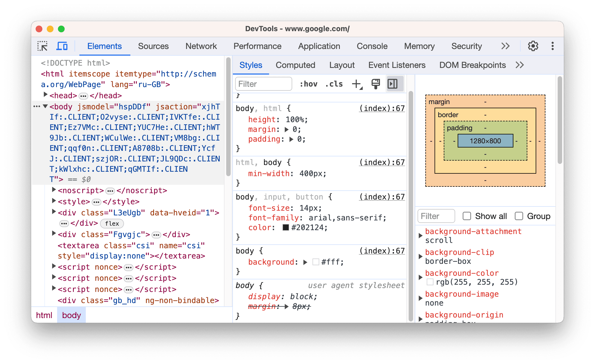Click the DevTools settings gear icon
This screenshot has height=364, width=595.
[532, 47]
